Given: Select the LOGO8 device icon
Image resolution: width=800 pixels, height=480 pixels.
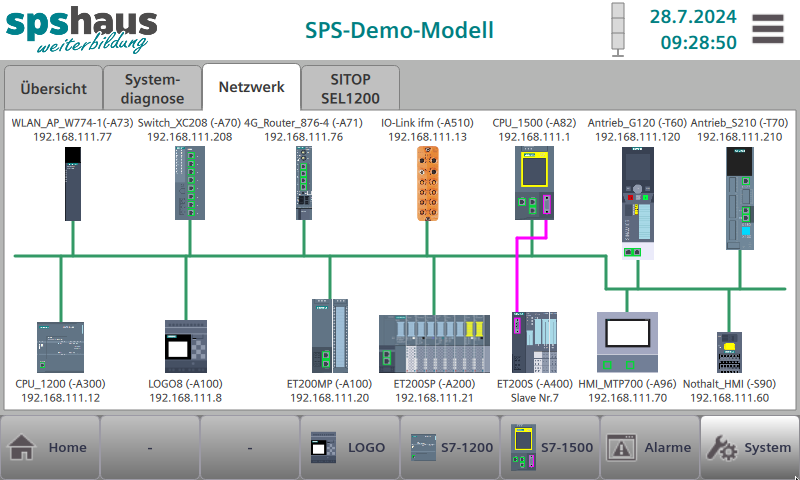Looking at the screenshot, I should pos(186,346).
